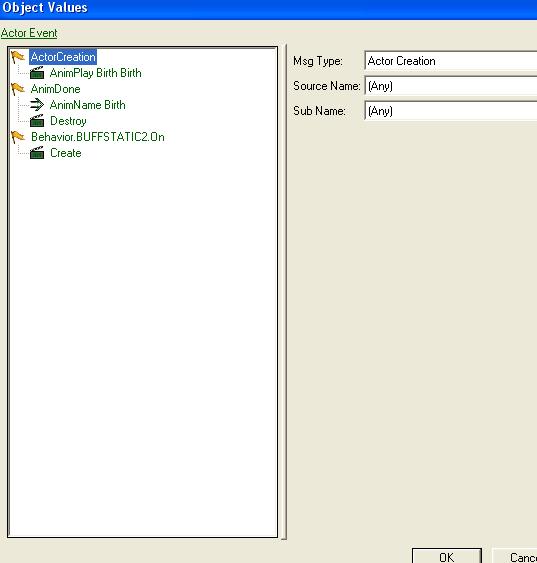Select the Behavior.BUFFSTATIC2.On event
The image size is (537, 563).
[98, 137]
